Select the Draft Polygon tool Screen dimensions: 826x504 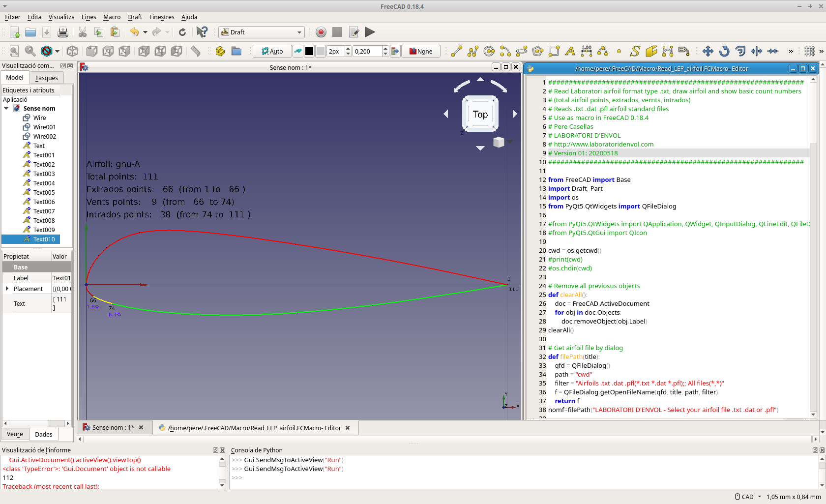click(x=538, y=51)
